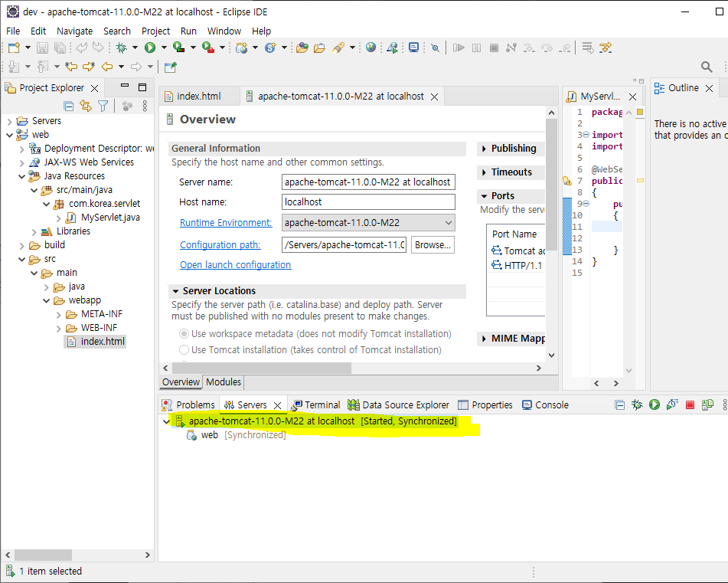Click the Debug bug icon in main toolbar
The width and height of the screenshot is (728, 583).
tap(122, 47)
